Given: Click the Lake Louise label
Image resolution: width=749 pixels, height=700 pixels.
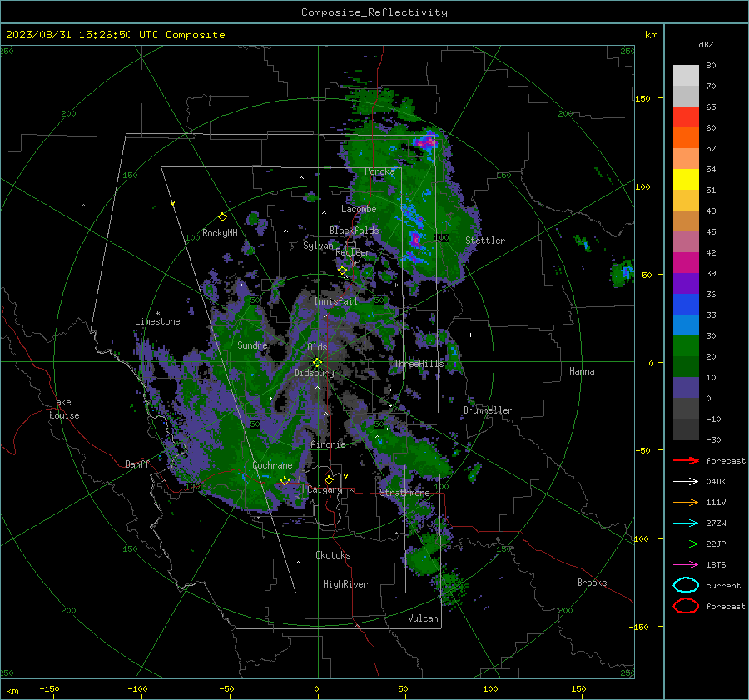Looking at the screenshot, I should 65,409.
